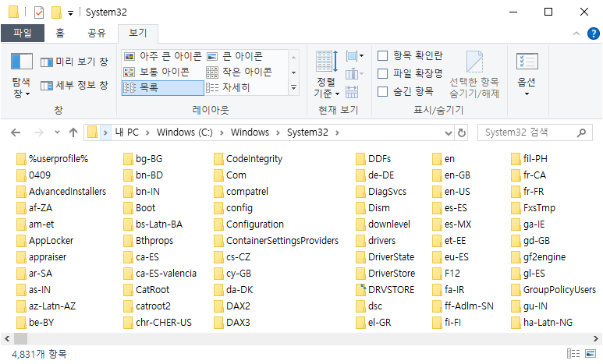Select the %userprofile% folder

pyautogui.click(x=52, y=159)
